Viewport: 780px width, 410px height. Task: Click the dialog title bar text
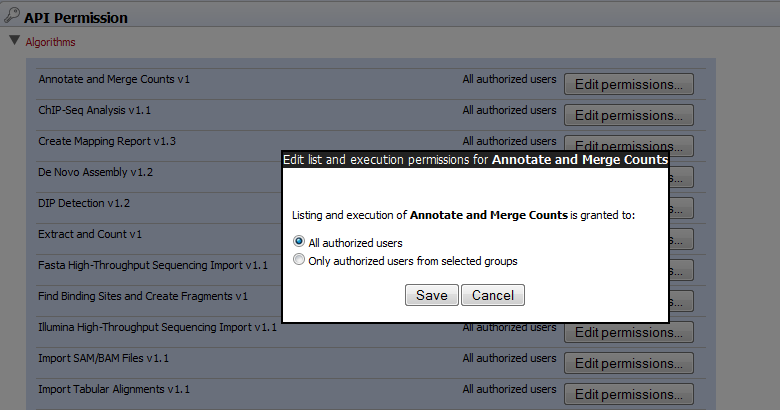(x=475, y=160)
